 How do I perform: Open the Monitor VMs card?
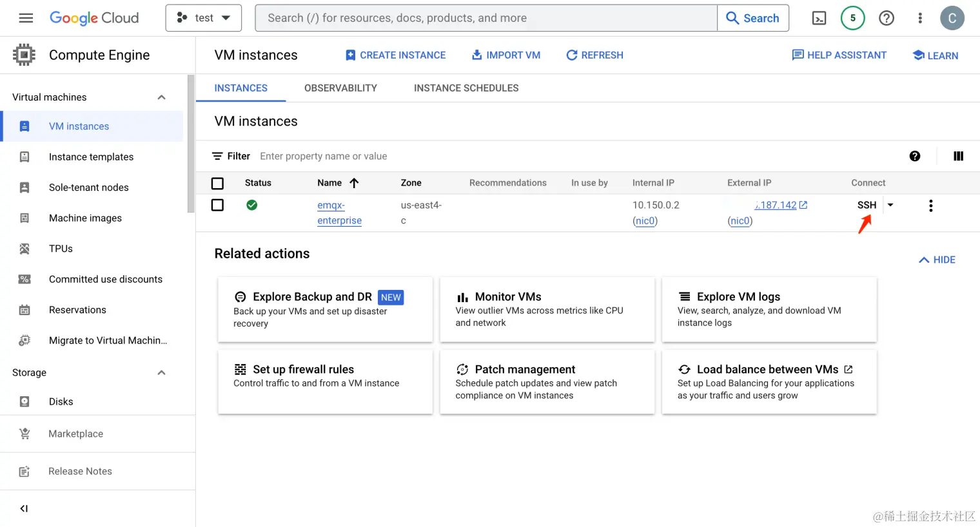point(547,309)
